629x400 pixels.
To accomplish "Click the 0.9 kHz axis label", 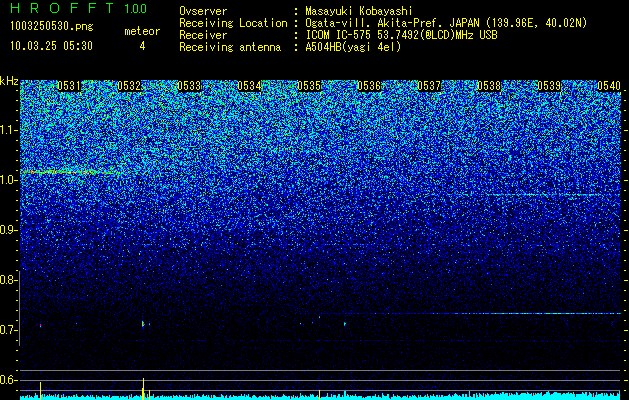I will point(8,230).
